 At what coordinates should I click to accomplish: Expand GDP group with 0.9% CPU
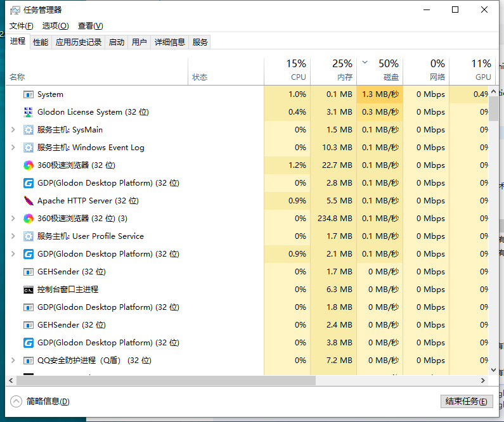[x=13, y=254]
